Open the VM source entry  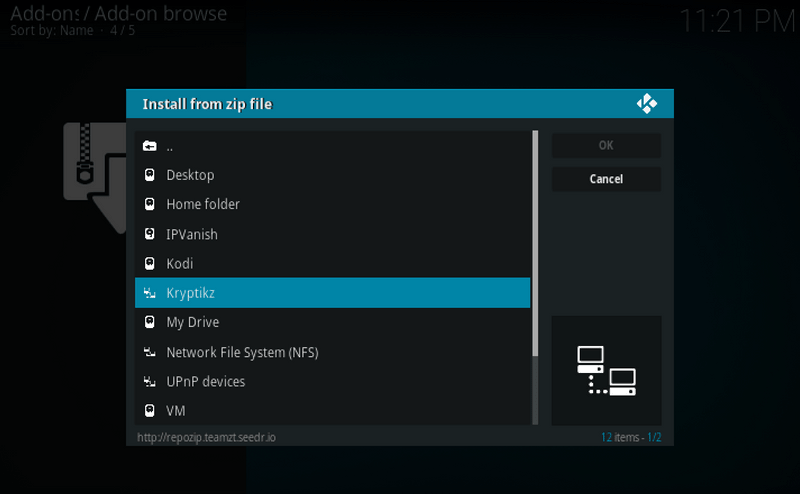pyautogui.click(x=332, y=410)
